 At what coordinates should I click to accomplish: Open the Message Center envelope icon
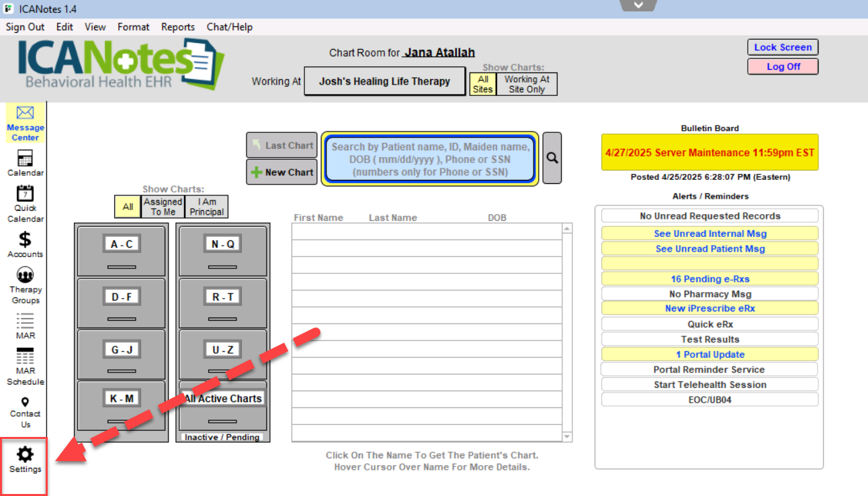25,113
